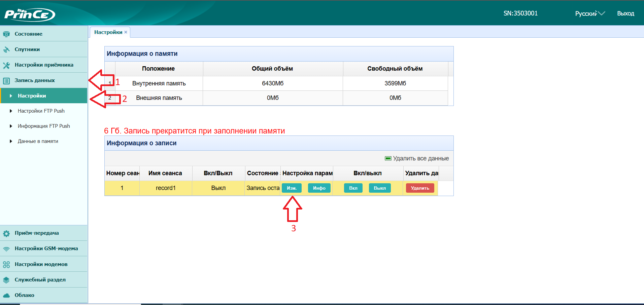
Task: Open the Состояние menu section
Action: (44, 34)
